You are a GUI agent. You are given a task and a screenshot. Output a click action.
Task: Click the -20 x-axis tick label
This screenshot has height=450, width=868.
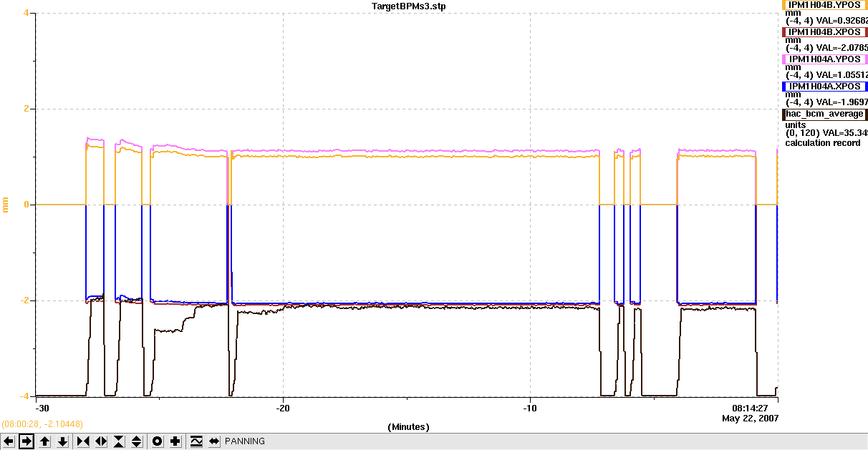(x=284, y=408)
